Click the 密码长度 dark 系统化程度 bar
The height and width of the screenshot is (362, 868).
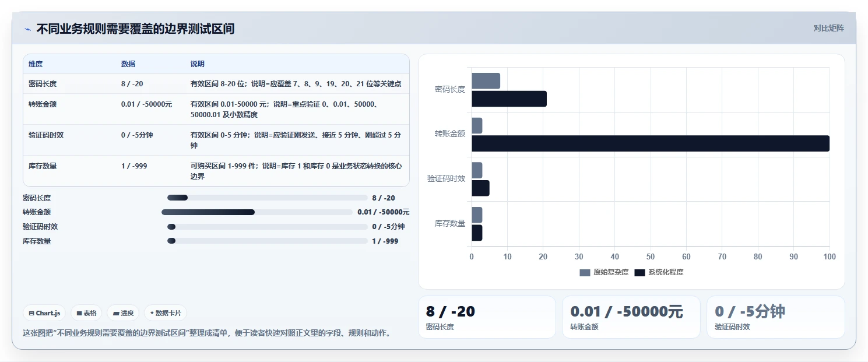[509, 99]
